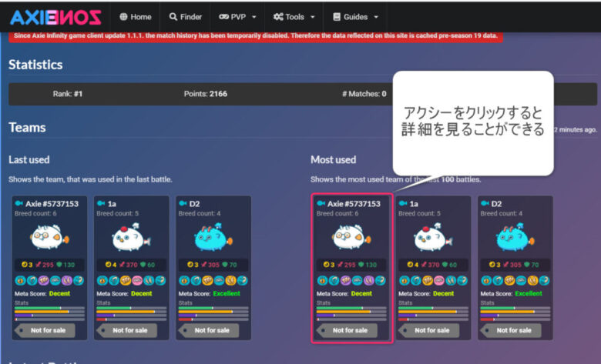Screen dimensions: 601x364
Task: Click the purple horn part icon on Last used Axie #5737153
Action: pyautogui.click(x=67, y=281)
